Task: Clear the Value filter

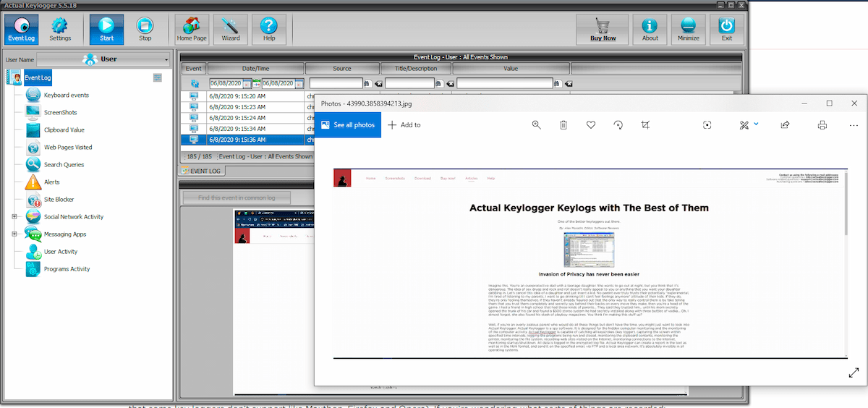Action: pos(568,83)
